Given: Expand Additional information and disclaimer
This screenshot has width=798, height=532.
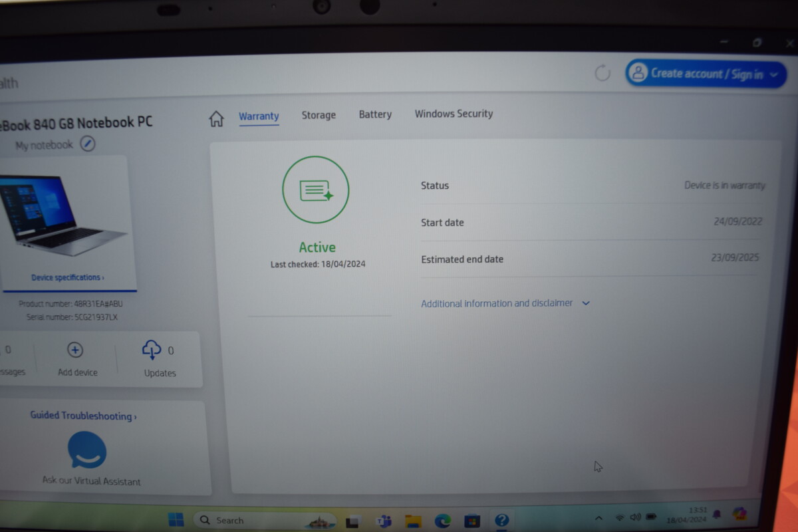Looking at the screenshot, I should 505,303.
